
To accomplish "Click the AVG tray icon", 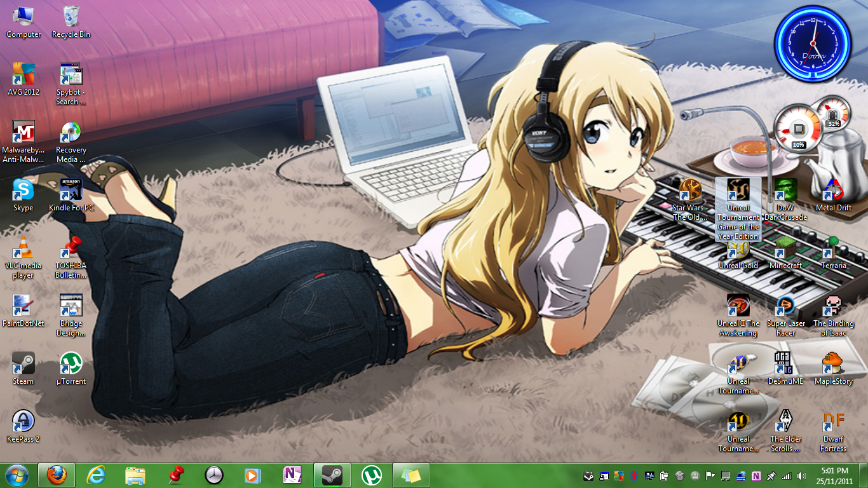I will 620,476.
